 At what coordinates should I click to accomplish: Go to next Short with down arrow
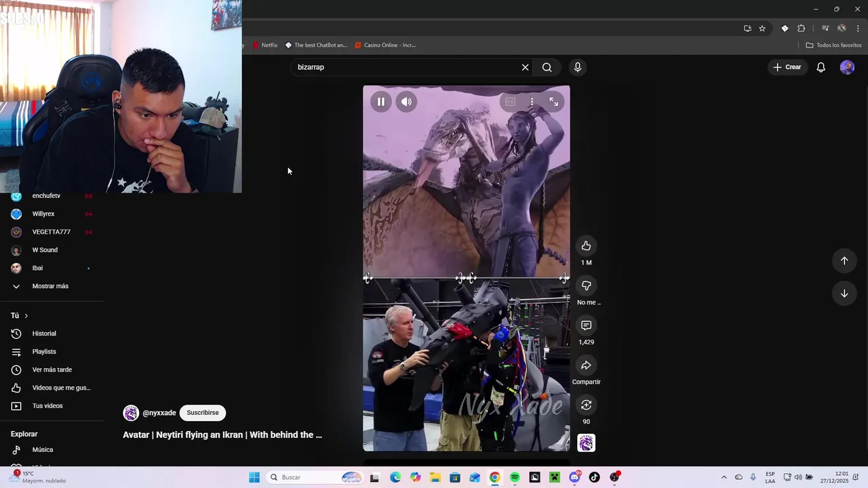coord(844,293)
